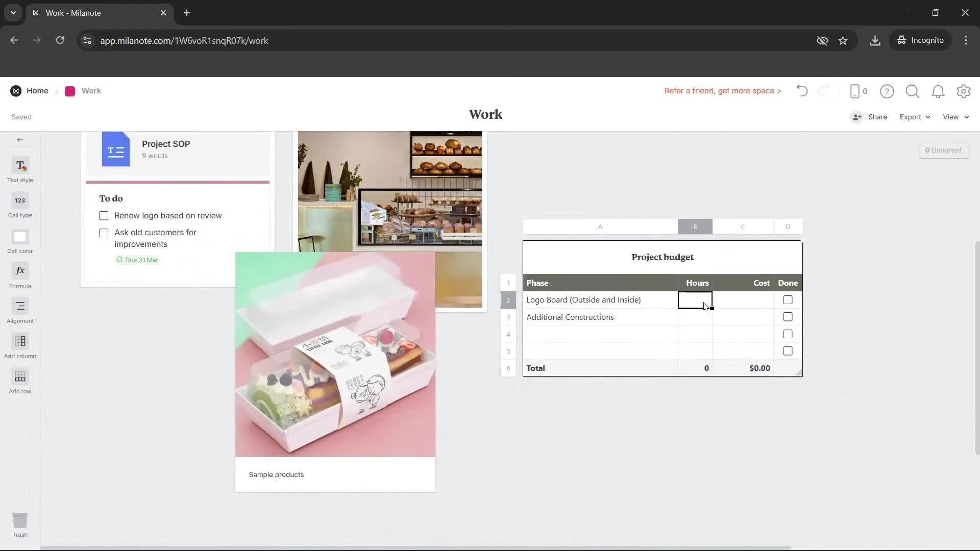Click the search icon in the toolbar
Screen dimensions: 980x551
[912, 91]
